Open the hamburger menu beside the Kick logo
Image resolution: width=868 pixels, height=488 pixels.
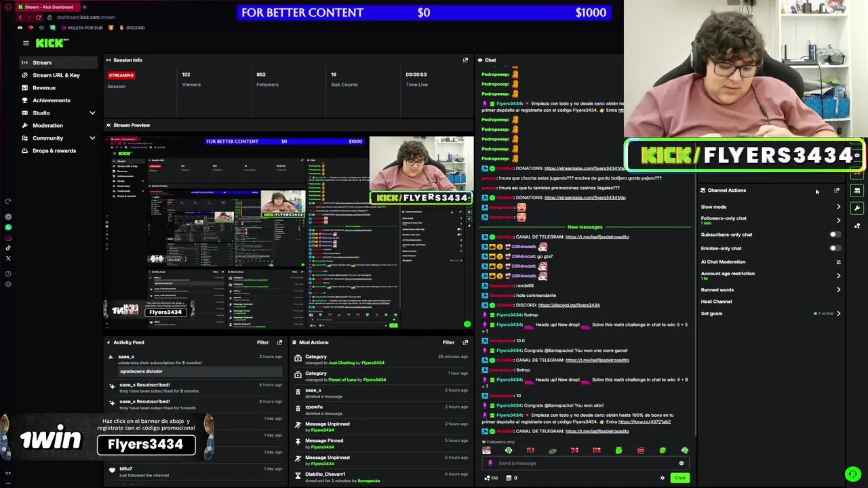click(26, 43)
